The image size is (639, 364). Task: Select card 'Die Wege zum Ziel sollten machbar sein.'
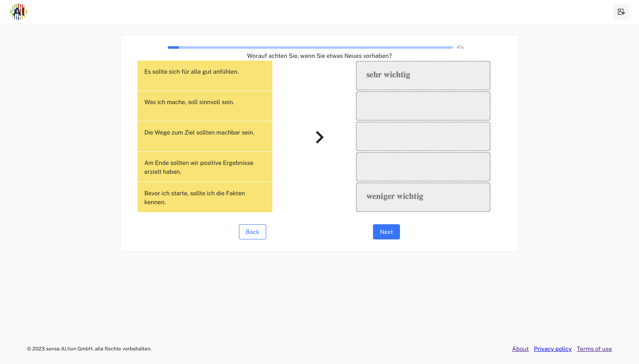[x=205, y=136]
